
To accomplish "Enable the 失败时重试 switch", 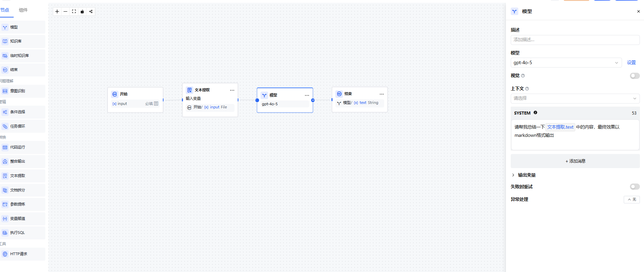I will (x=635, y=187).
